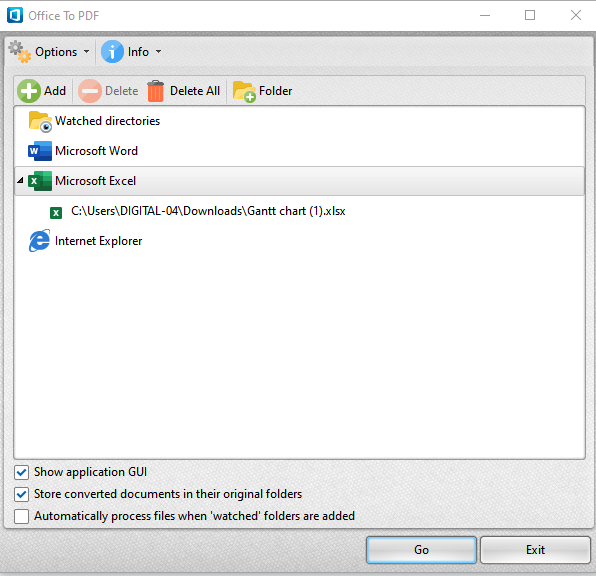Click the green Add plus icon

pyautogui.click(x=29, y=91)
